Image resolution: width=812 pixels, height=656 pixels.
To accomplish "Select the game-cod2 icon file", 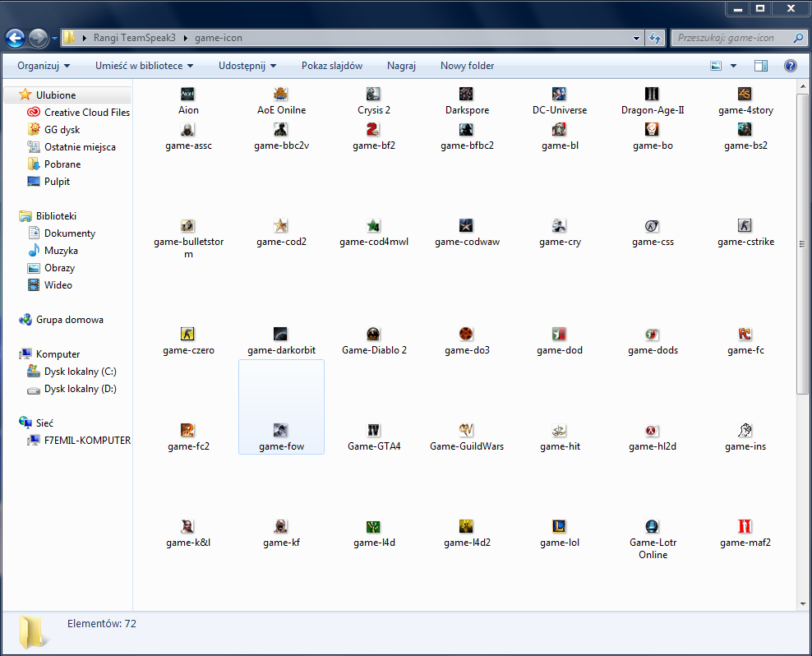I will point(281,233).
